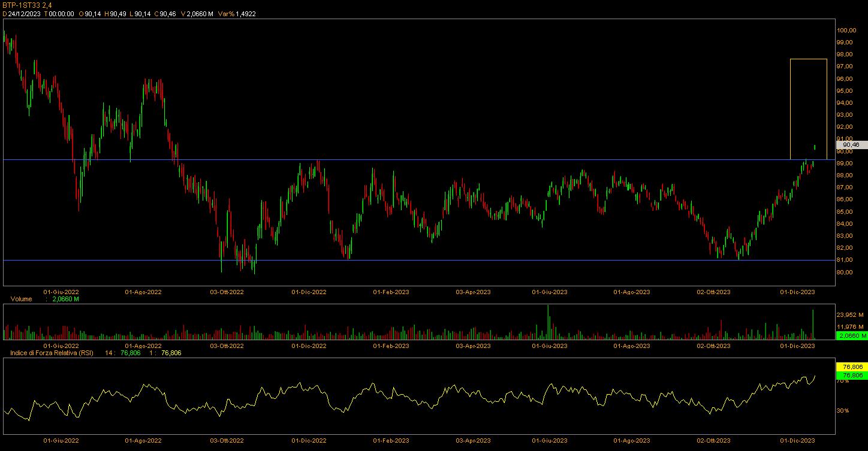
Task: Click the 96,00 price axis label
Action: 845,79
